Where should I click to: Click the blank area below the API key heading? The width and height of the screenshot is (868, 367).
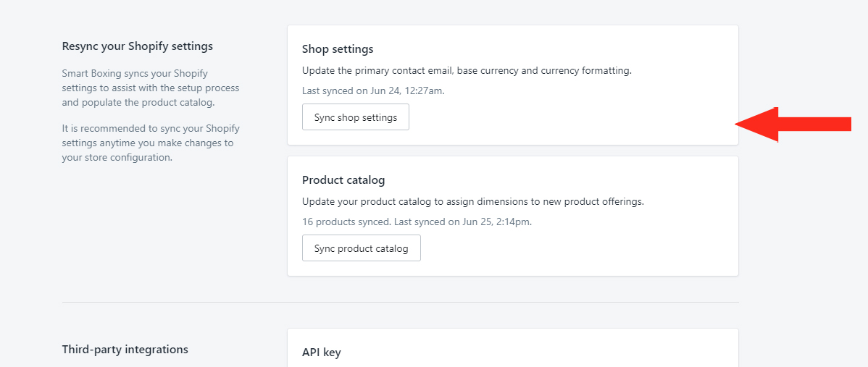tap(512, 363)
